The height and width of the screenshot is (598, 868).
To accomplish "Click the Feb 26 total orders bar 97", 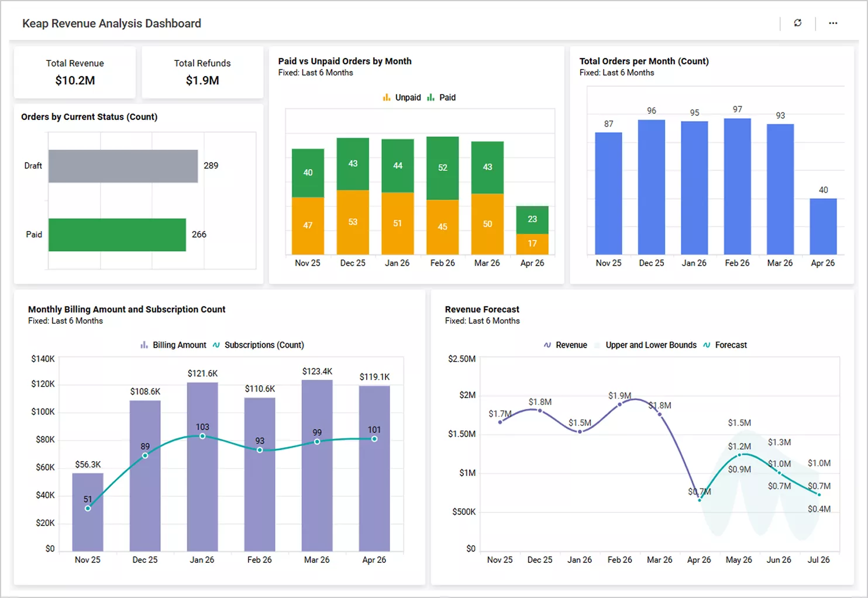I will (738, 186).
